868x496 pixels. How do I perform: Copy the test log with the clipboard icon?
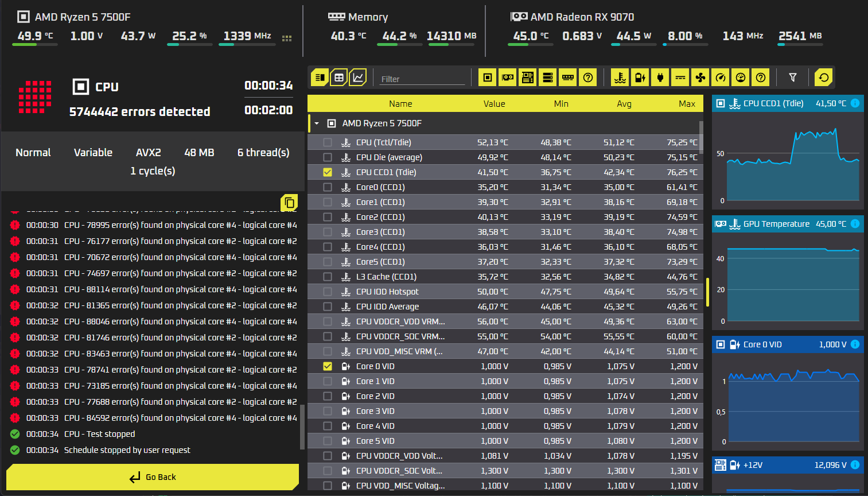tap(289, 203)
